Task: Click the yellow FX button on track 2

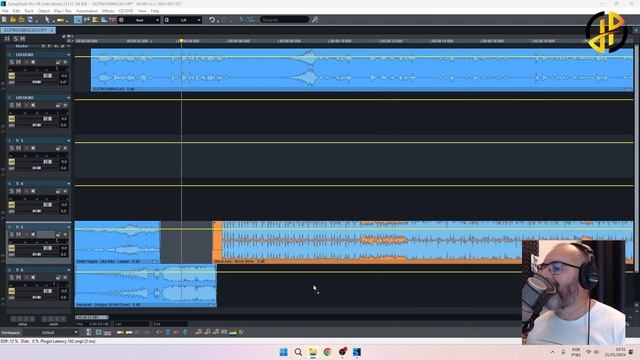Action: tap(11, 119)
